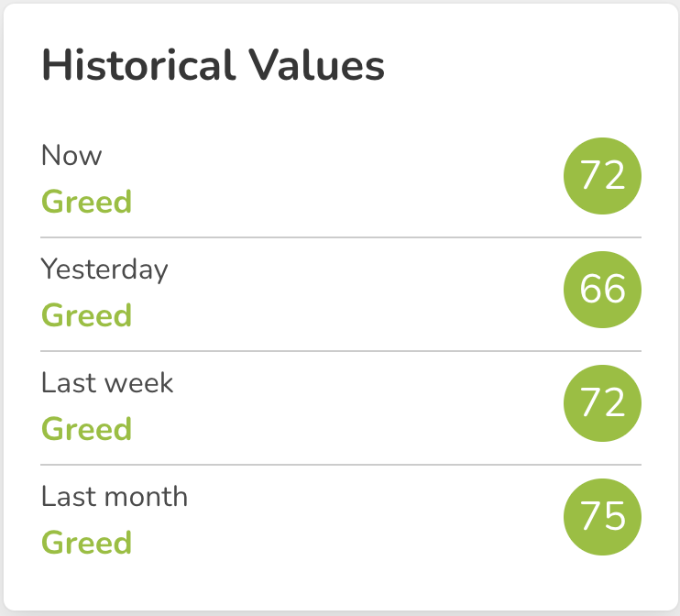Click the word Values in the title
Viewport: 680px width, 616px height.
(x=316, y=65)
